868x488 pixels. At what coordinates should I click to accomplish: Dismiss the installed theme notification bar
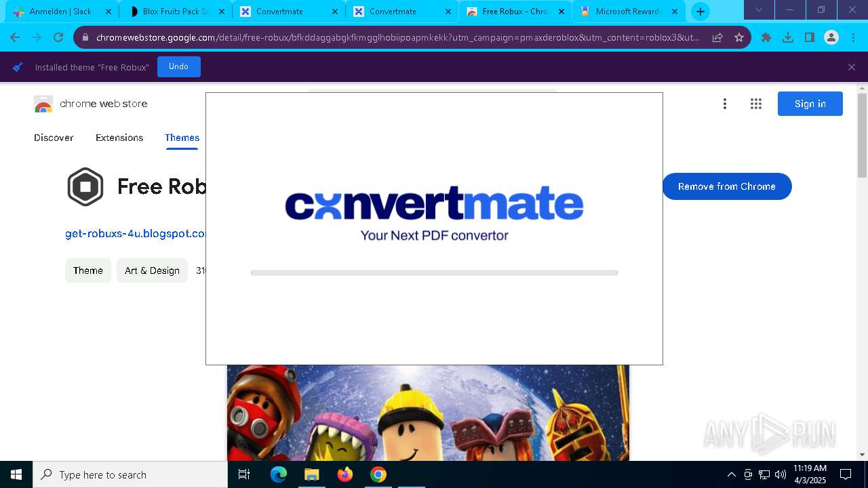click(852, 67)
